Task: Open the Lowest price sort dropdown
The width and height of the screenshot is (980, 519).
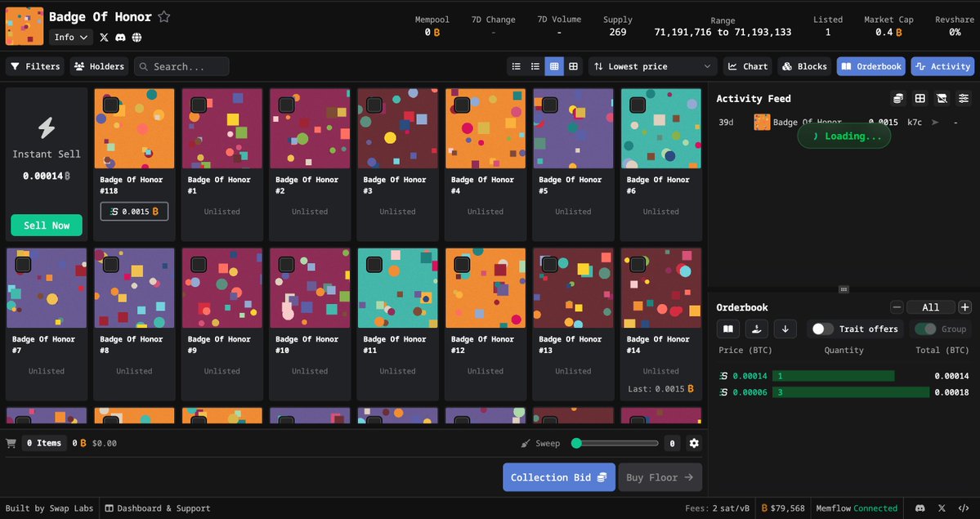Action: [653, 66]
